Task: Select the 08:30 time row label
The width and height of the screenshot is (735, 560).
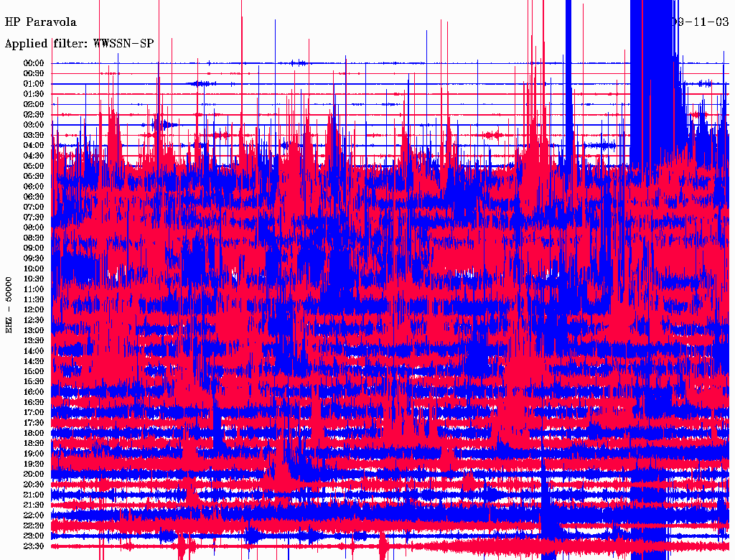Action: pos(34,238)
